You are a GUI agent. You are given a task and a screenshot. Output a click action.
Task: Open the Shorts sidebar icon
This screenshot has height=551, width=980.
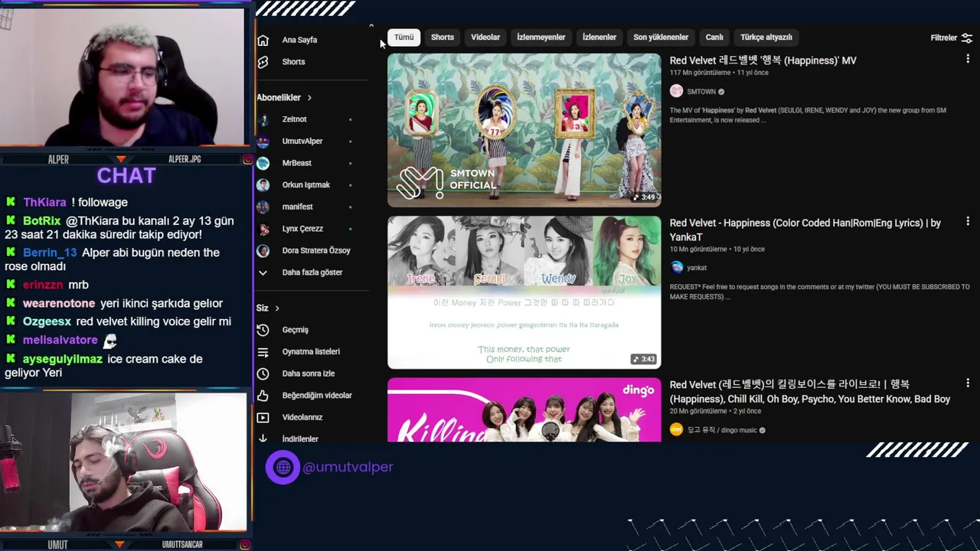coord(263,62)
